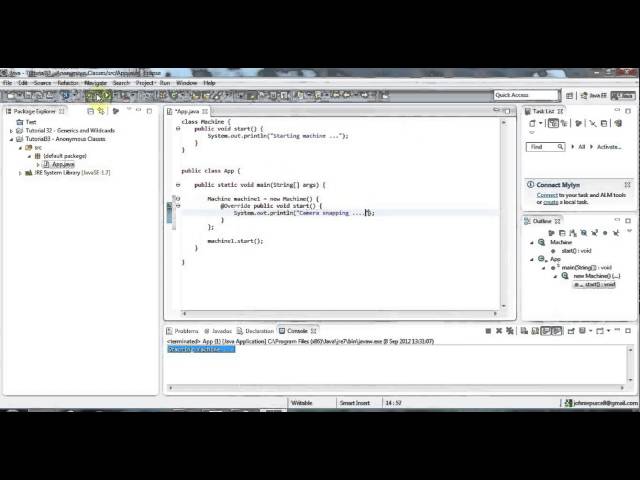Collapse Machine node in Outline
This screenshot has width=640, height=480.
pyautogui.click(x=532, y=242)
